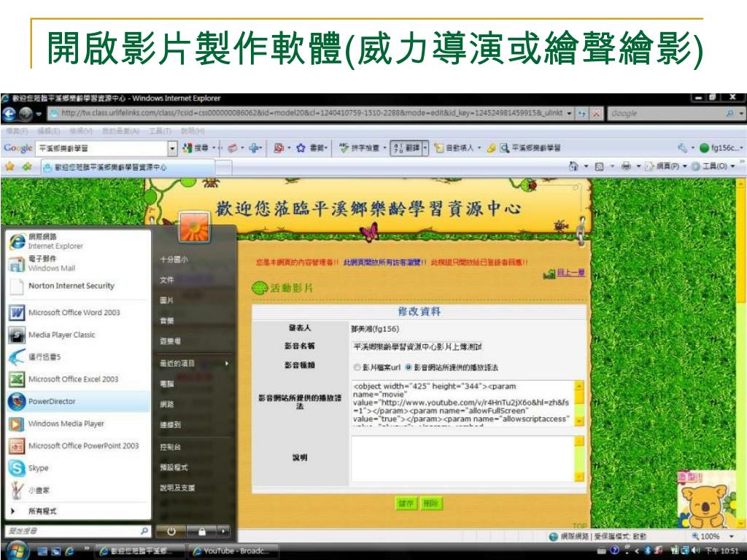This screenshot has width=747, height=560.
Task: Click the user avatar picture in Start menu
Action: pyautogui.click(x=194, y=227)
